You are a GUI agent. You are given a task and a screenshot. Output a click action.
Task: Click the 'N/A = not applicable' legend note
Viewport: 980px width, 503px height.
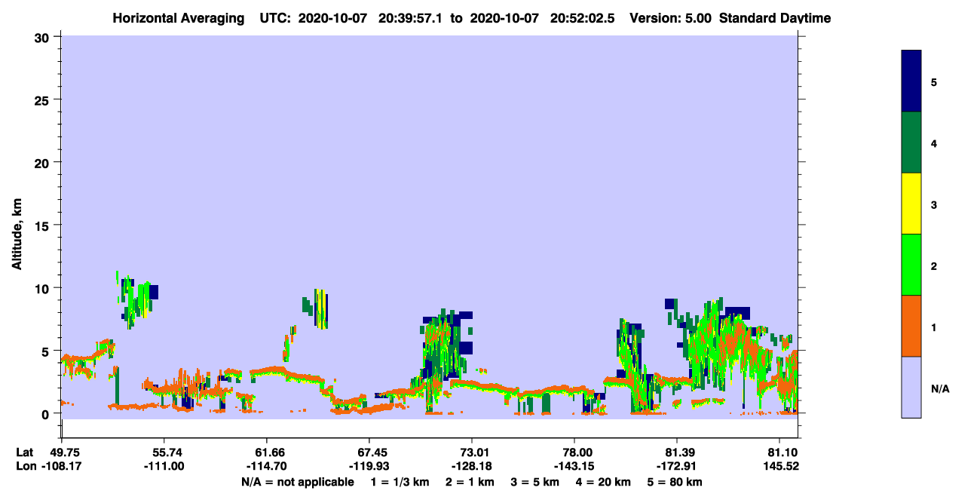(297, 482)
